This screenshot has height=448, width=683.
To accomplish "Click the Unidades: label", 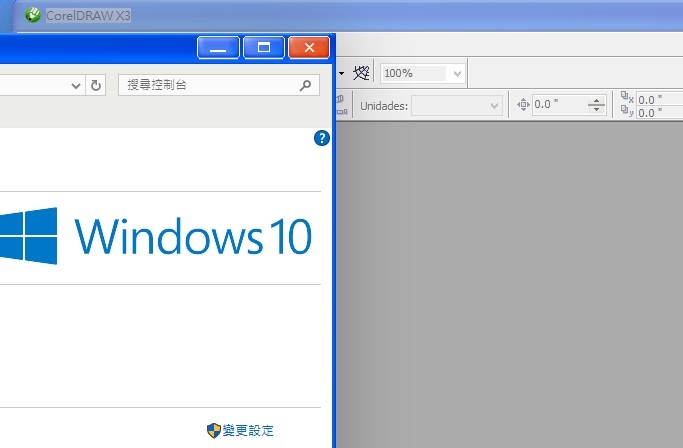I will pos(384,106).
